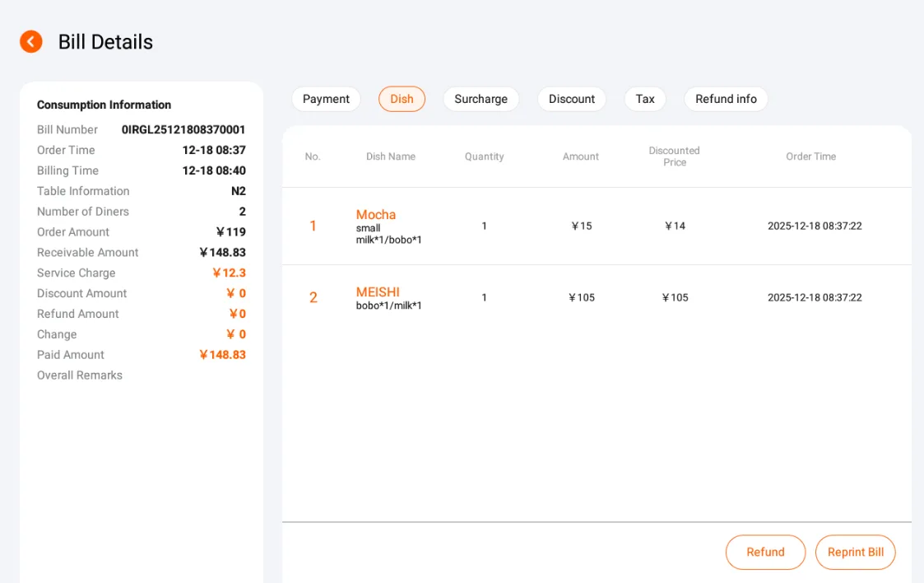The width and height of the screenshot is (924, 583).
Task: View the Discount tab
Action: pyautogui.click(x=572, y=99)
